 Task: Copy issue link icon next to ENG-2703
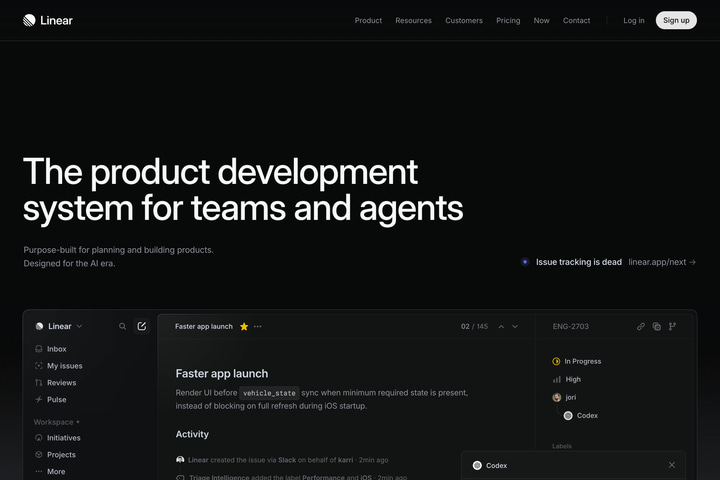[x=641, y=326]
